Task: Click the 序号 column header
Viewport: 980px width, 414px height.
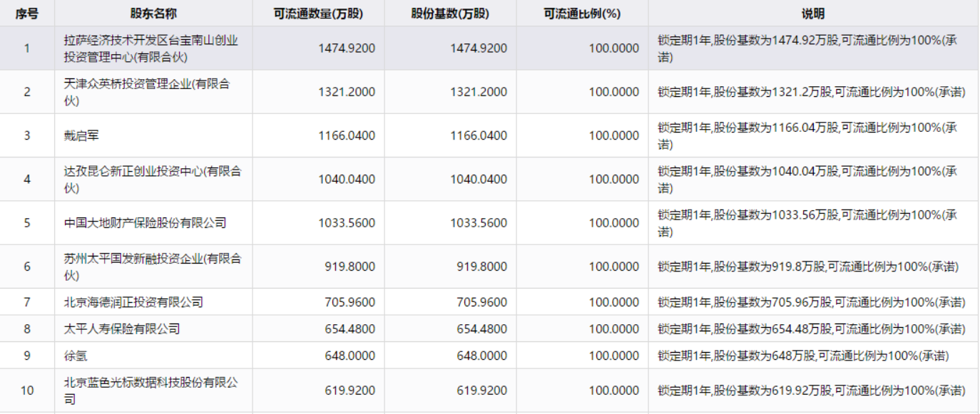Action: point(27,14)
